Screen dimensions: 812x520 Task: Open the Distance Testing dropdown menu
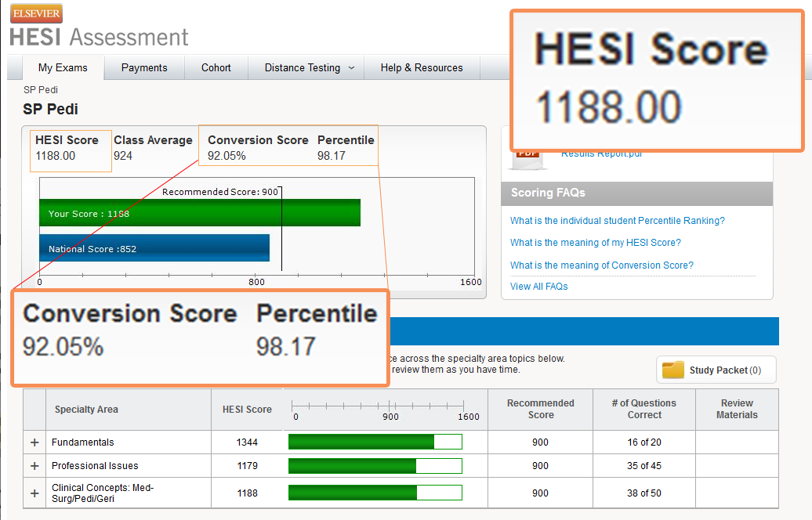[309, 68]
